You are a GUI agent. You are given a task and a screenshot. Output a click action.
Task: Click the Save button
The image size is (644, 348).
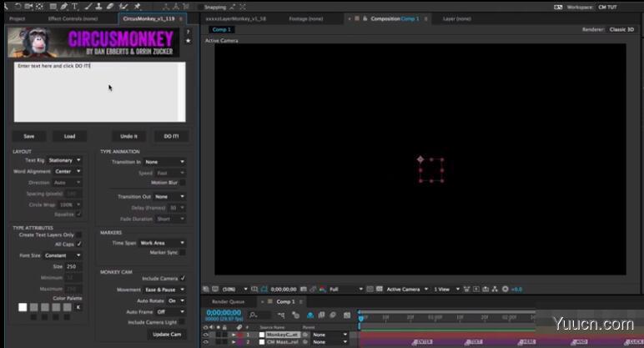pyautogui.click(x=29, y=136)
